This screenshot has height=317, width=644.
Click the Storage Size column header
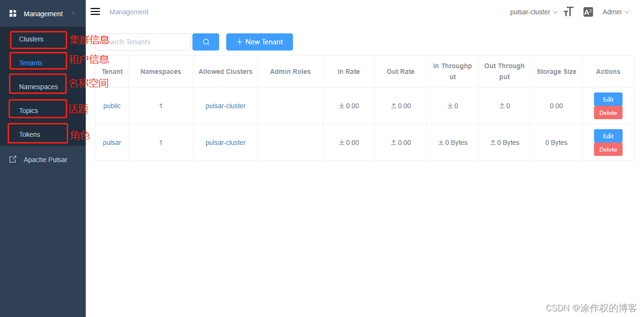(x=556, y=72)
